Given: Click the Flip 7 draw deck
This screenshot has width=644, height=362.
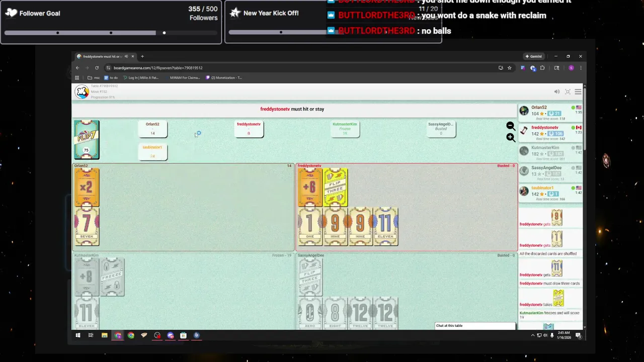Looking at the screenshot, I should [87, 139].
